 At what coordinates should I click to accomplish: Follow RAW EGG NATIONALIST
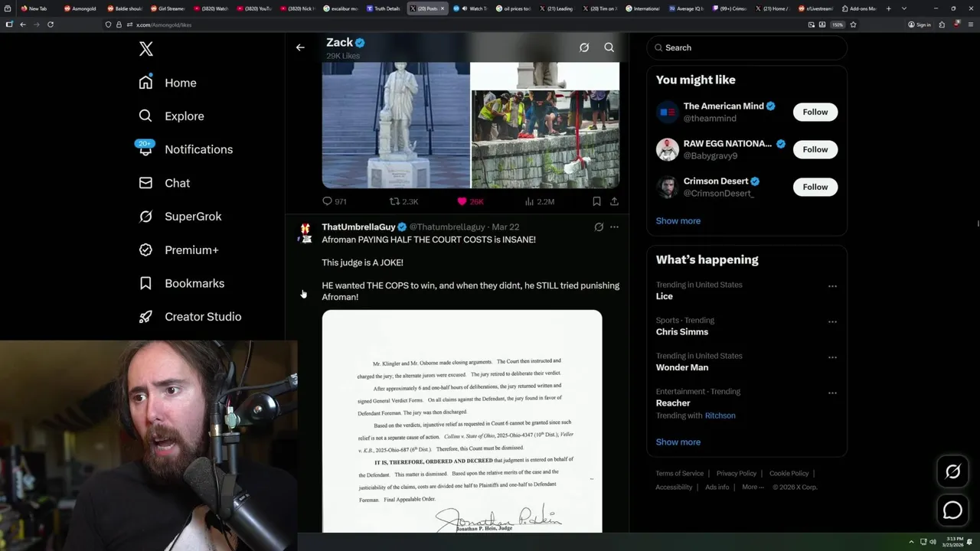(815, 149)
